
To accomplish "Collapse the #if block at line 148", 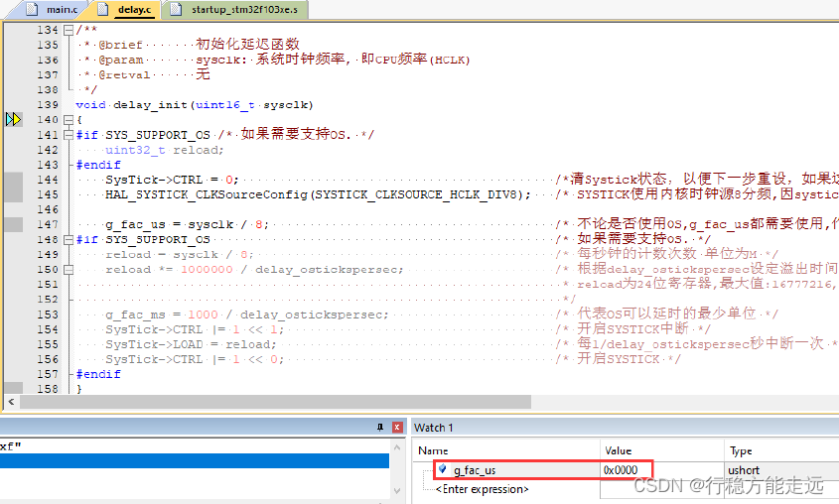I will (x=68, y=240).
